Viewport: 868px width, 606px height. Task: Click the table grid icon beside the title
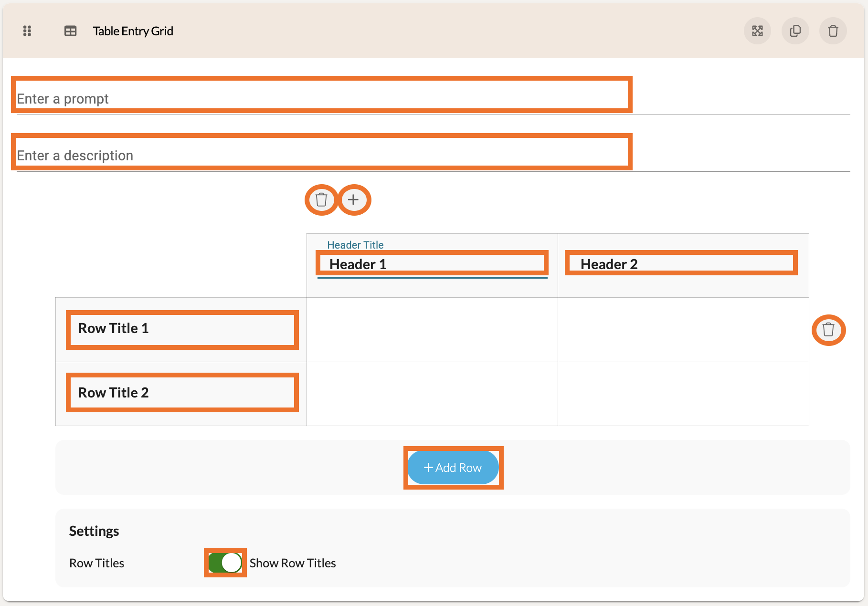coord(70,31)
